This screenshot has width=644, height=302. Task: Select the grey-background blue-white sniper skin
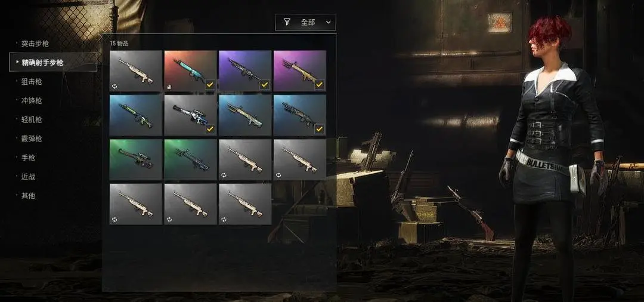pyautogui.click(x=190, y=115)
